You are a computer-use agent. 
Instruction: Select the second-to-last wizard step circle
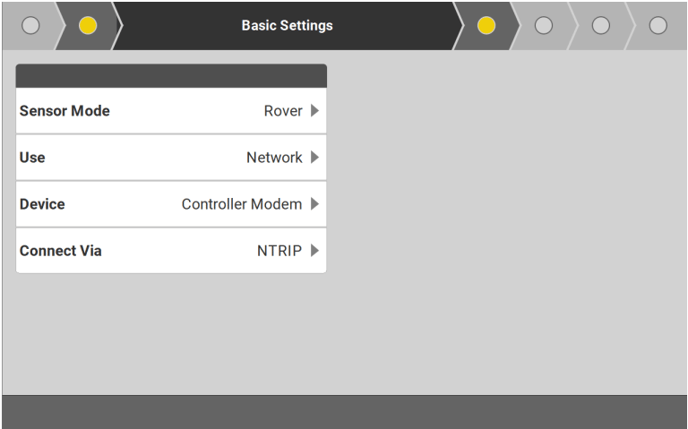click(x=600, y=25)
